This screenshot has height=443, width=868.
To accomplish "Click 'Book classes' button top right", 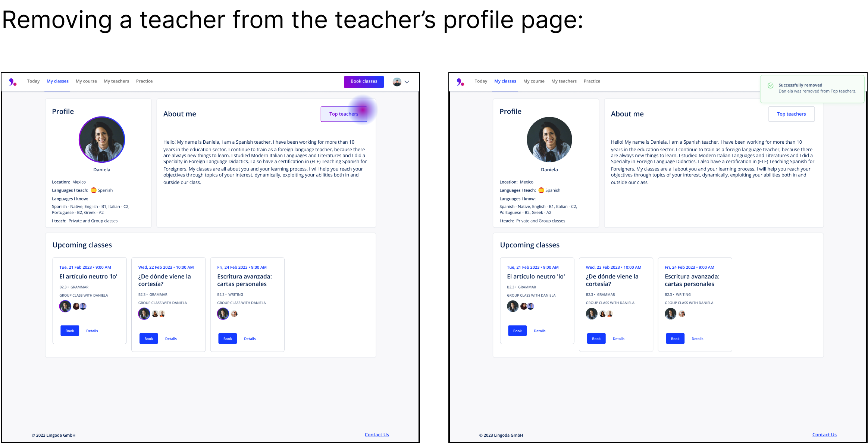I will pos(363,81).
